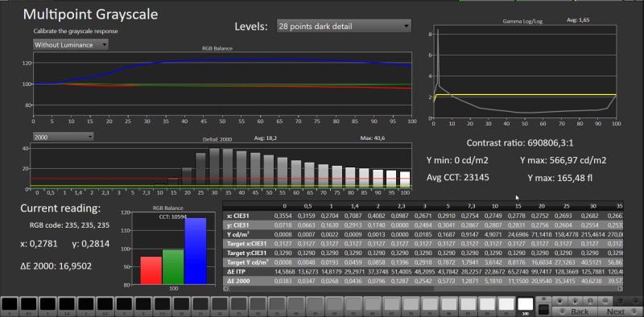
Task: Click the dimmed checkmark icon at far right
Action: (x=636, y=301)
